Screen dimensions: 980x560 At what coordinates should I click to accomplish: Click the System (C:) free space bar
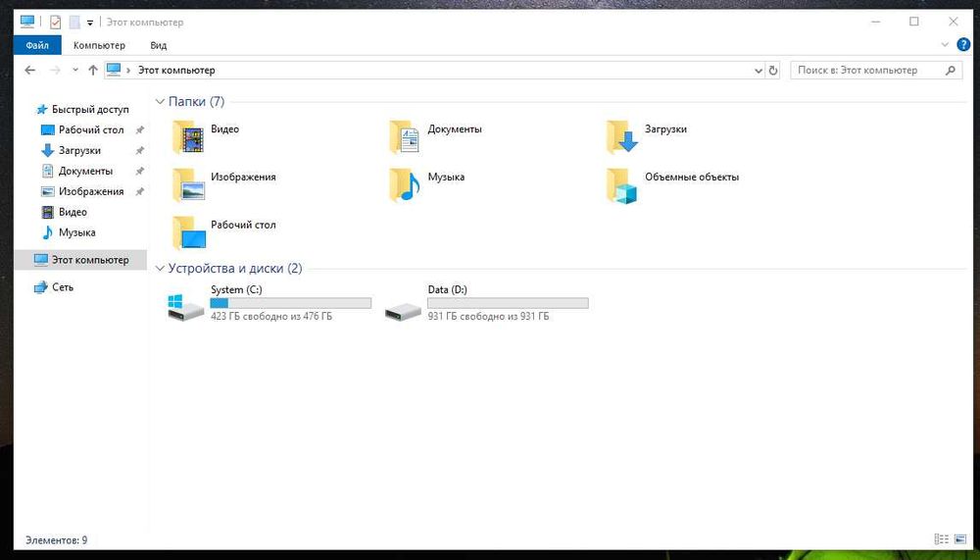pyautogui.click(x=291, y=303)
